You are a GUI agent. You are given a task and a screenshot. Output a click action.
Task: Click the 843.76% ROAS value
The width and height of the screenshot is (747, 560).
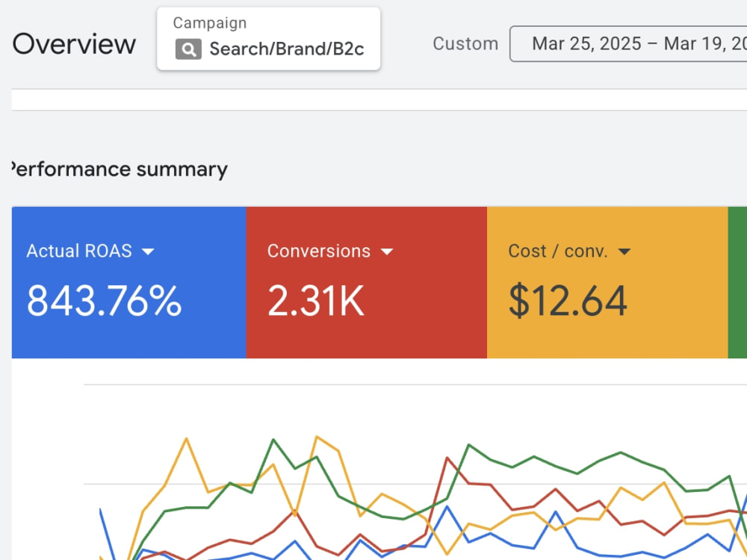click(x=105, y=301)
